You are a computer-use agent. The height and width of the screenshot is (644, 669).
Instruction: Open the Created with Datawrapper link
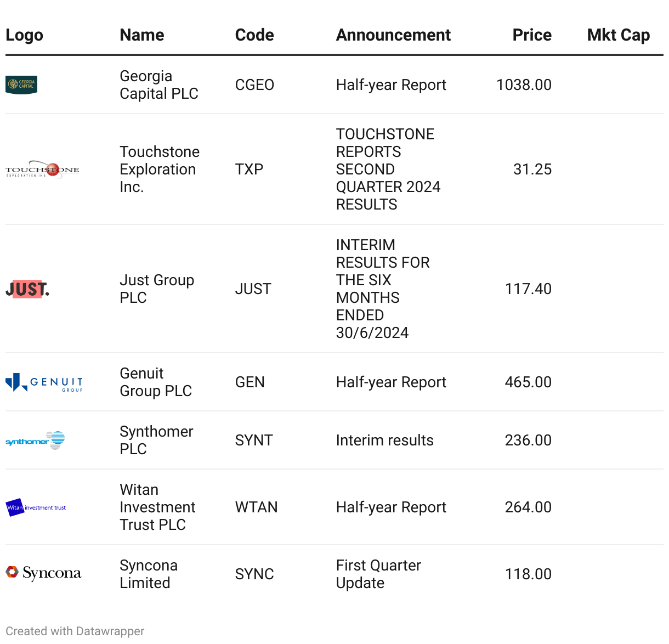(x=75, y=631)
